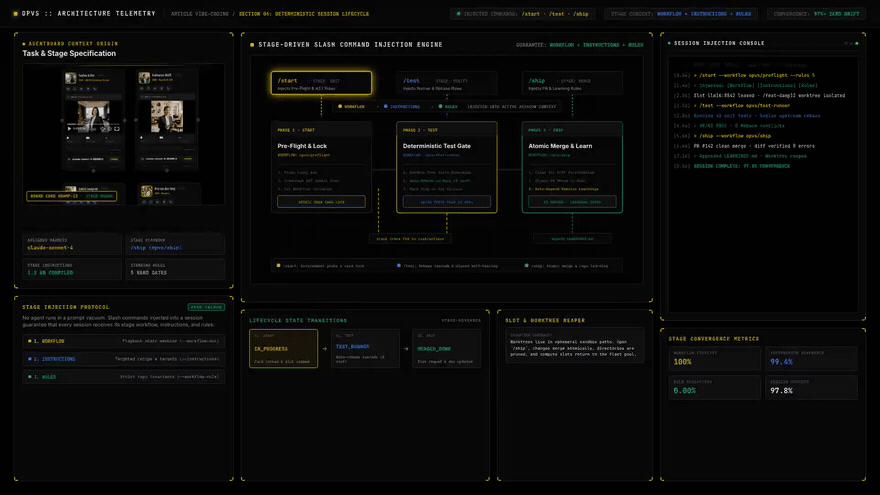Click the 97.8% session success metric
Screen dimensions: 880x495
pyautogui.click(x=811, y=387)
